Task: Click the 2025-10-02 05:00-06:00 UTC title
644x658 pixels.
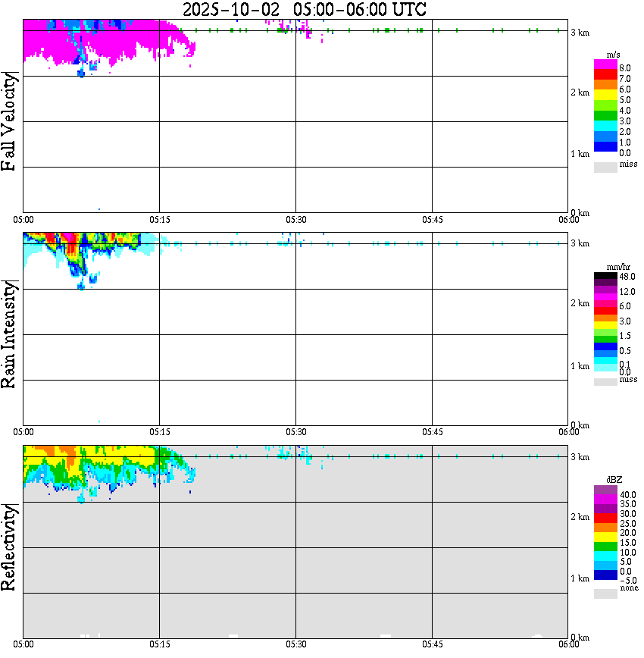Action: (x=304, y=9)
